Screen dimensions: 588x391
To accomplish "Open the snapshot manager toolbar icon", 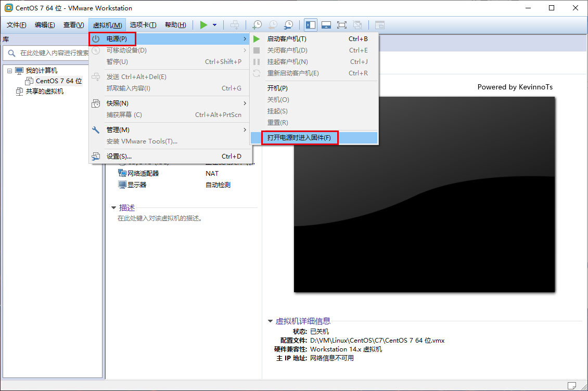I will pyautogui.click(x=288, y=25).
